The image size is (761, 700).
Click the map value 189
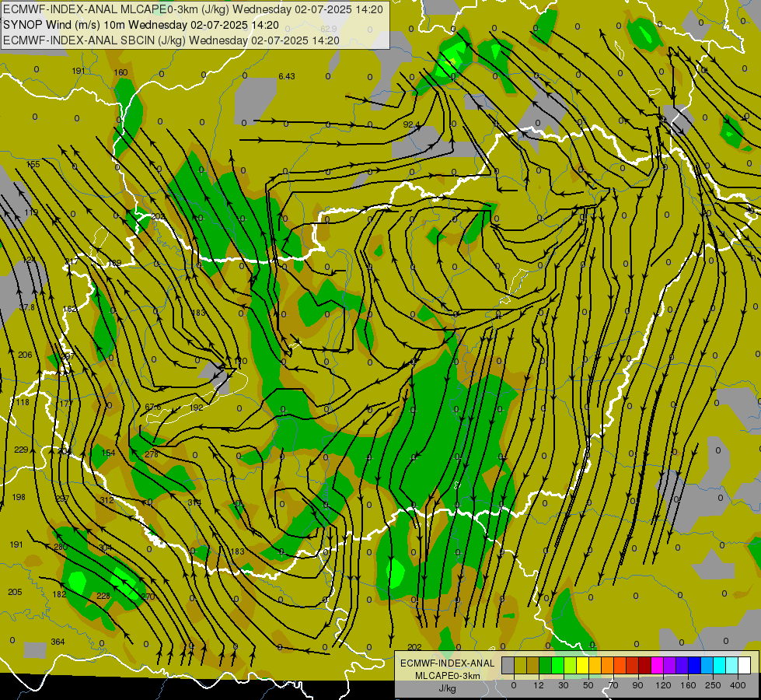pyautogui.click(x=114, y=263)
